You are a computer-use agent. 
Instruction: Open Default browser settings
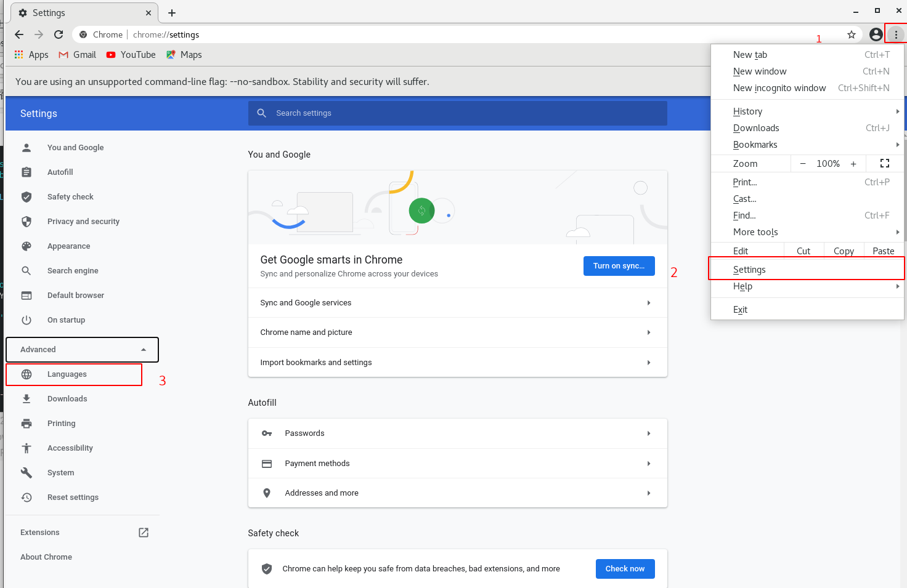tap(75, 296)
